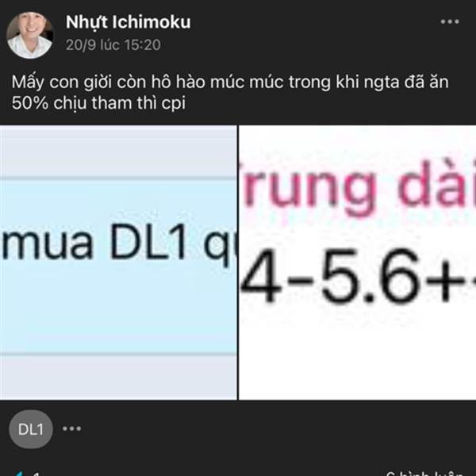Tap blank area right of DL1 tag
This screenshot has width=476, height=476.
(x=273, y=428)
